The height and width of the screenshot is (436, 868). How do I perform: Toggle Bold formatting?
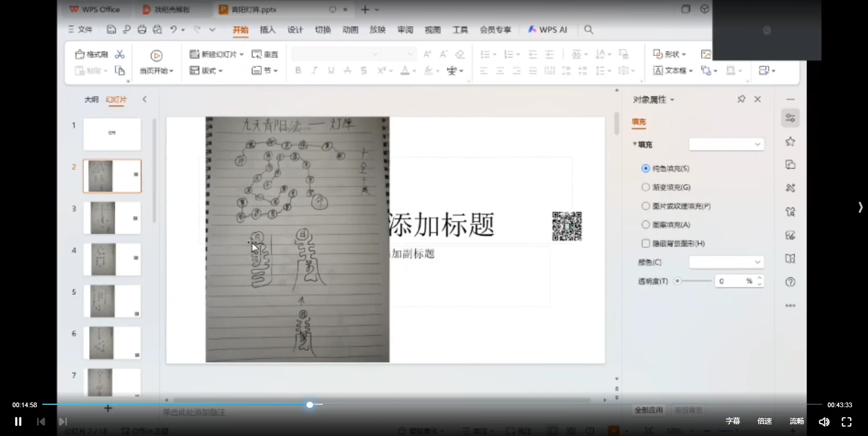298,71
